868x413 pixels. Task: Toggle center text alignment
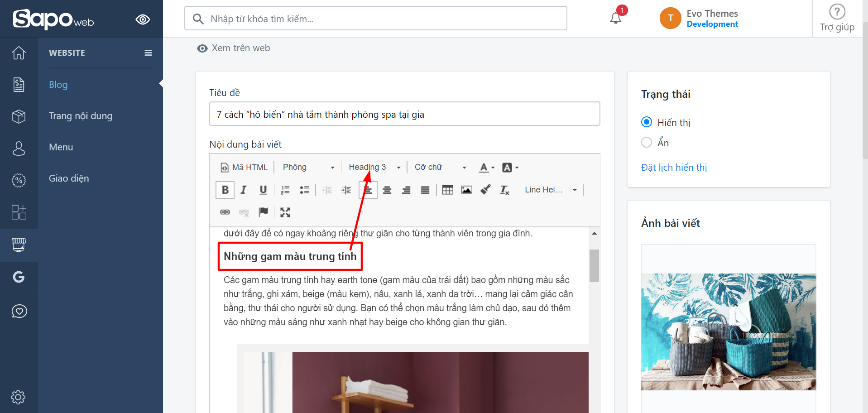387,190
